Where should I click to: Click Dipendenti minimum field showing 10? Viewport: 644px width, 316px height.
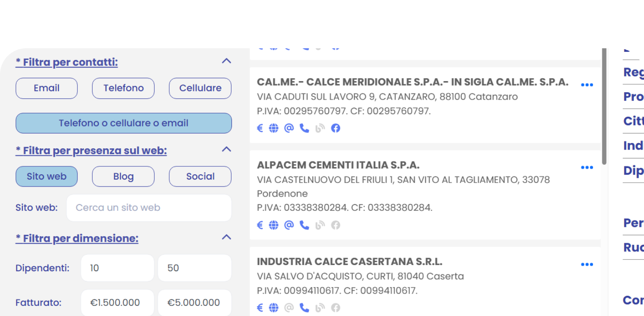click(117, 268)
